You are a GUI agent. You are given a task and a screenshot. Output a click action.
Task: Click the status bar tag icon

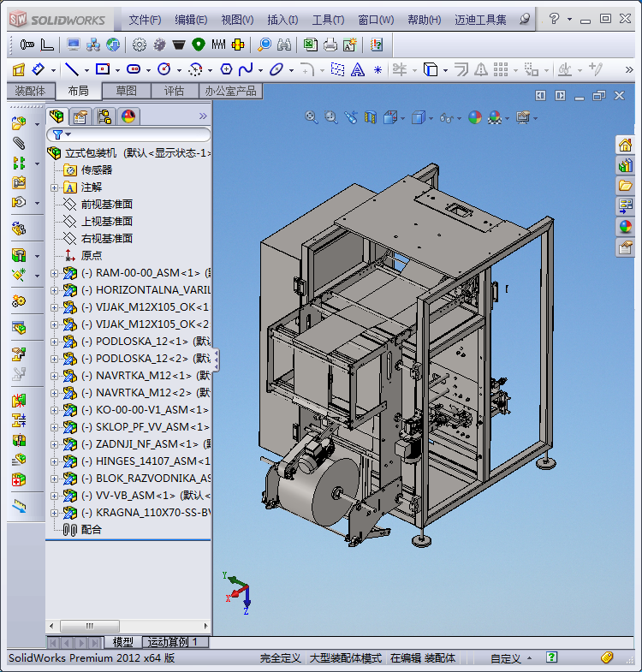(x=607, y=657)
